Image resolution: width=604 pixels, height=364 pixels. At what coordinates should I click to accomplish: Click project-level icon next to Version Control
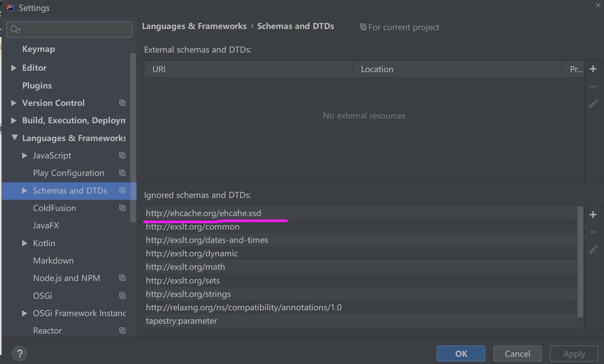point(123,103)
